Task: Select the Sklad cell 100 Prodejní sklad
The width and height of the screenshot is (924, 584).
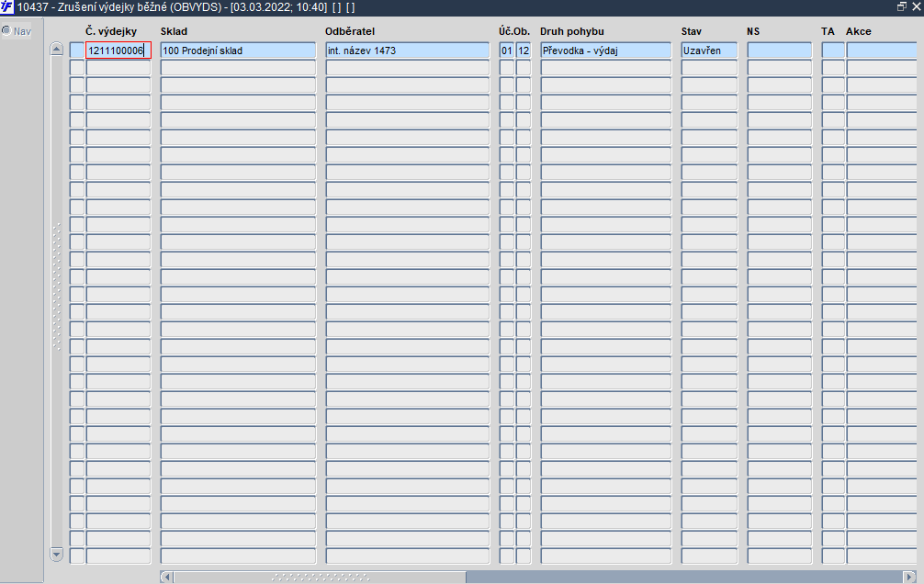Action: (238, 51)
